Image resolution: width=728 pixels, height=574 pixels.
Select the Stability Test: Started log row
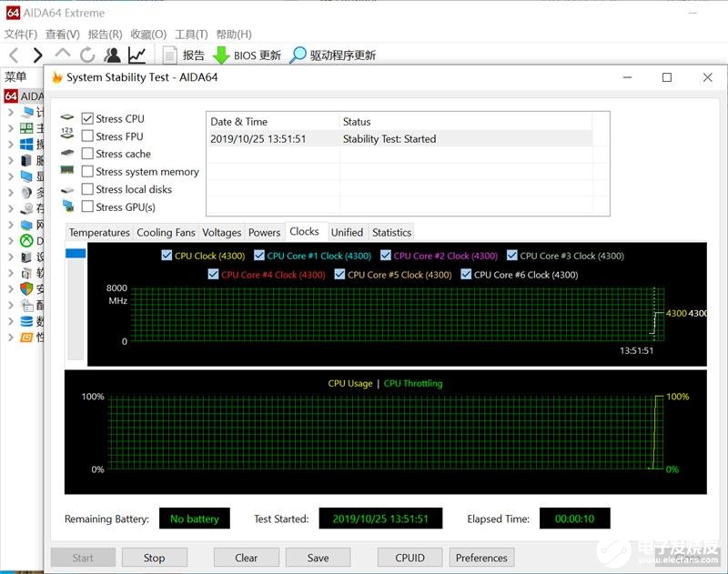point(400,139)
